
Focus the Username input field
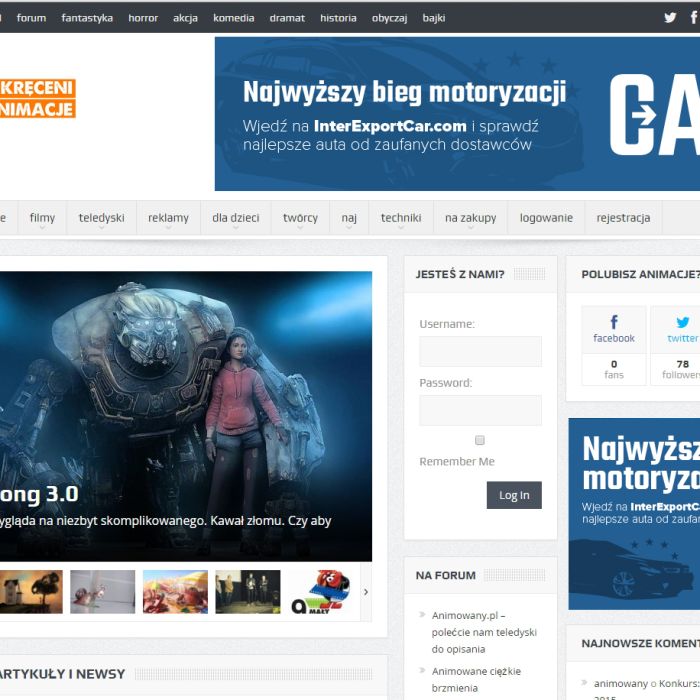(x=480, y=352)
